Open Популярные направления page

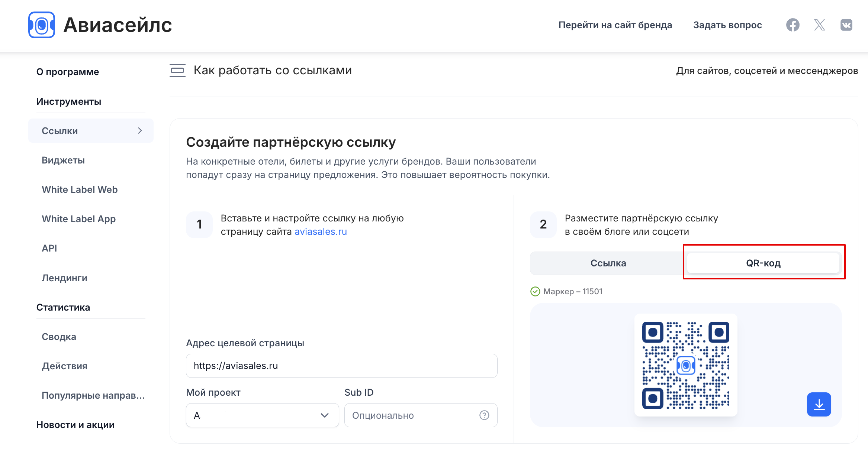click(x=93, y=395)
